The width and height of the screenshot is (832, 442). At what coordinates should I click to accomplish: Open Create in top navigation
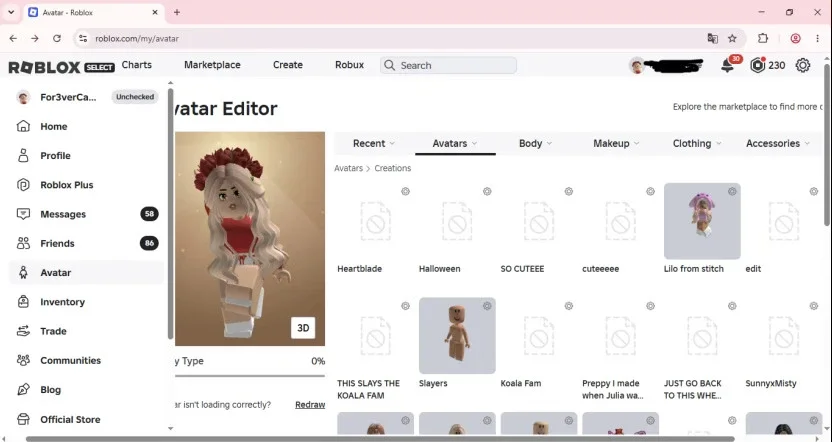[x=288, y=65]
